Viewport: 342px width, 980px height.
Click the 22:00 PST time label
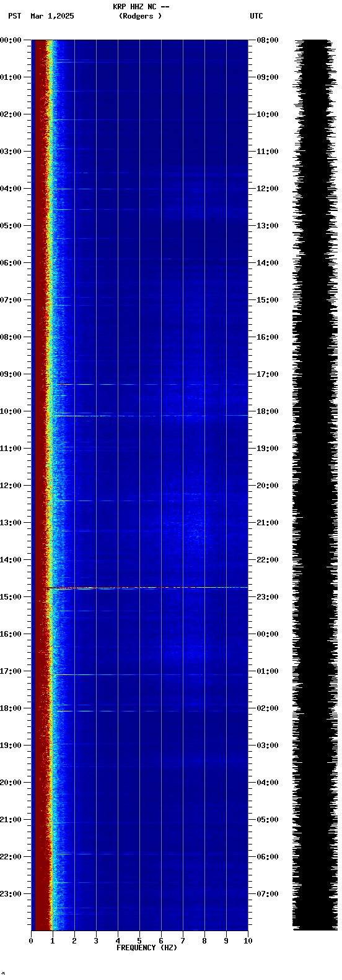tap(11, 857)
